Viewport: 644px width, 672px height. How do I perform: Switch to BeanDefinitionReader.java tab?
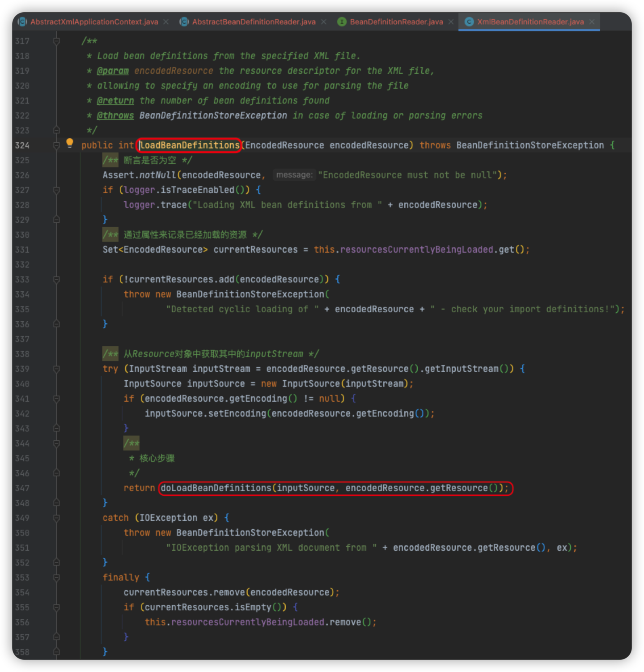(x=396, y=22)
